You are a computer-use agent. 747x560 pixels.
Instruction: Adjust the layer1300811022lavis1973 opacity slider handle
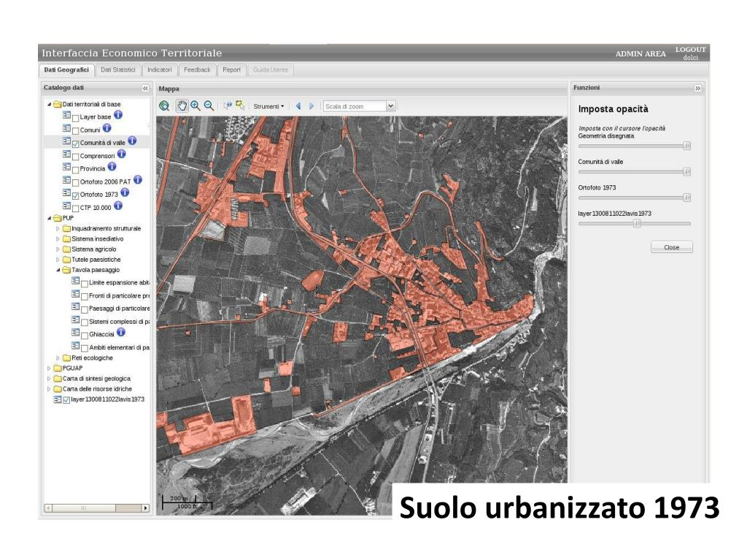click(x=637, y=224)
